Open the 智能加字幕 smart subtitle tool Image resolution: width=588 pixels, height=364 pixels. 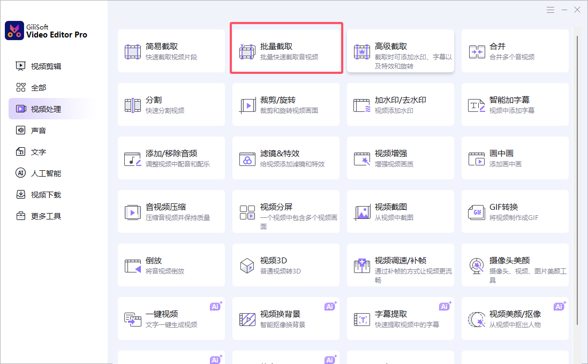tap(515, 104)
